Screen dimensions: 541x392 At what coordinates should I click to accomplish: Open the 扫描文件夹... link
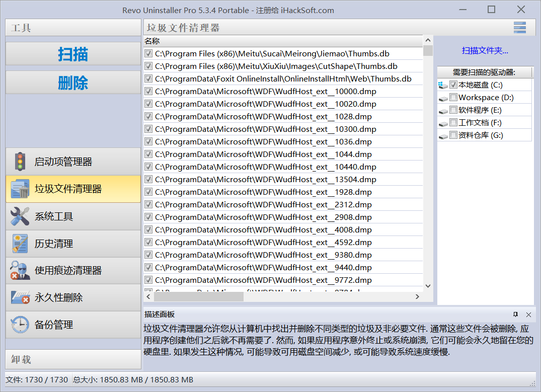485,51
